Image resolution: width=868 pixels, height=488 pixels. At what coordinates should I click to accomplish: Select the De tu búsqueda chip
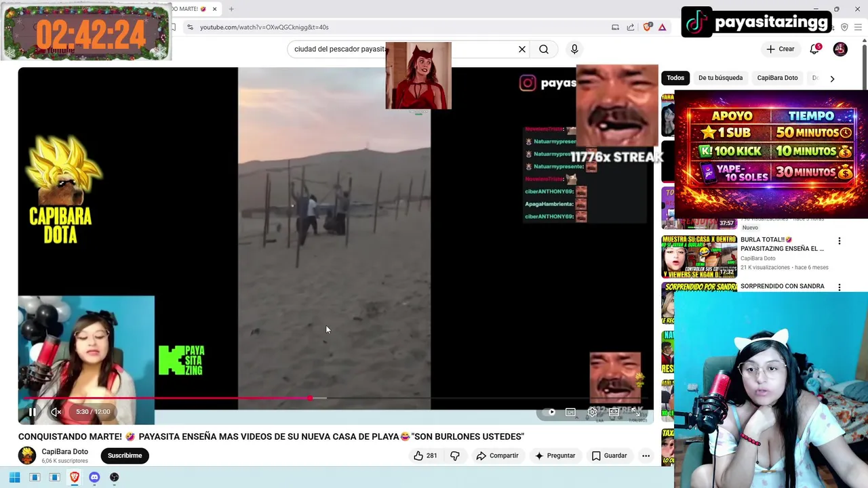click(x=720, y=78)
